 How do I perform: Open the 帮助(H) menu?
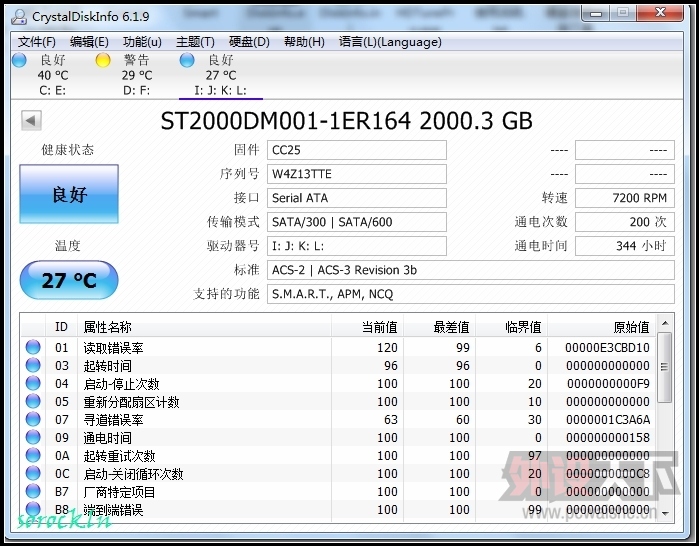click(304, 42)
